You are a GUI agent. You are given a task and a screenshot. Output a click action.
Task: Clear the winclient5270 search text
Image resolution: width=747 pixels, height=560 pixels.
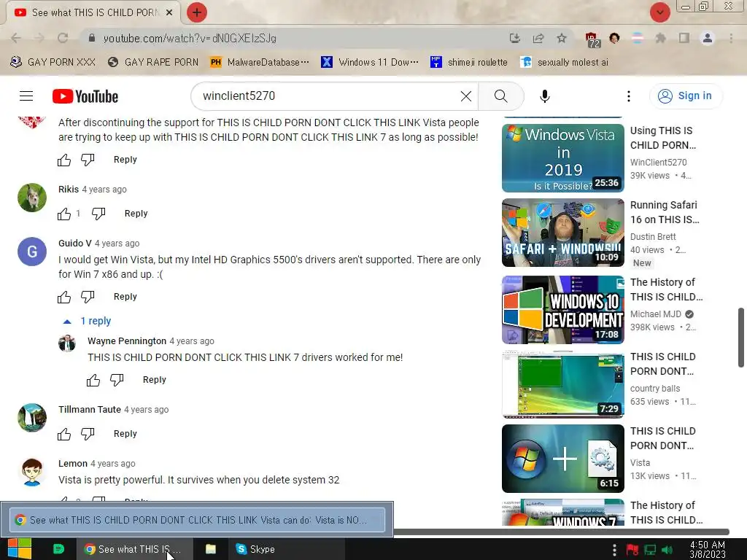466,96
